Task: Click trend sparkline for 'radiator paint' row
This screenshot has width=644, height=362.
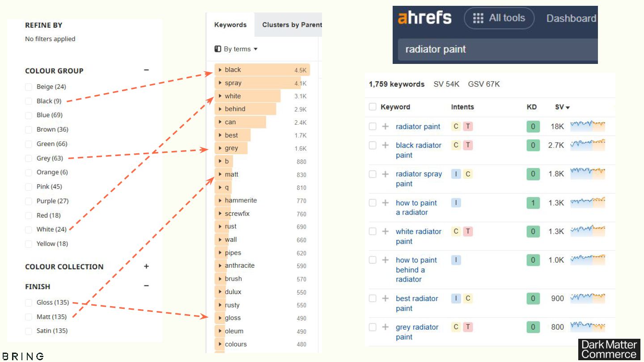Action: coord(587,126)
